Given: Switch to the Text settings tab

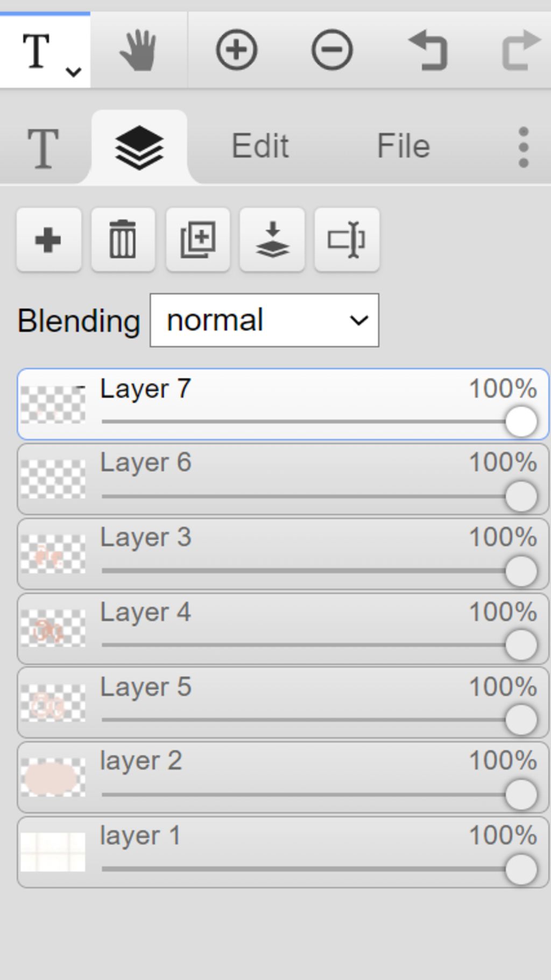Looking at the screenshot, I should click(43, 148).
